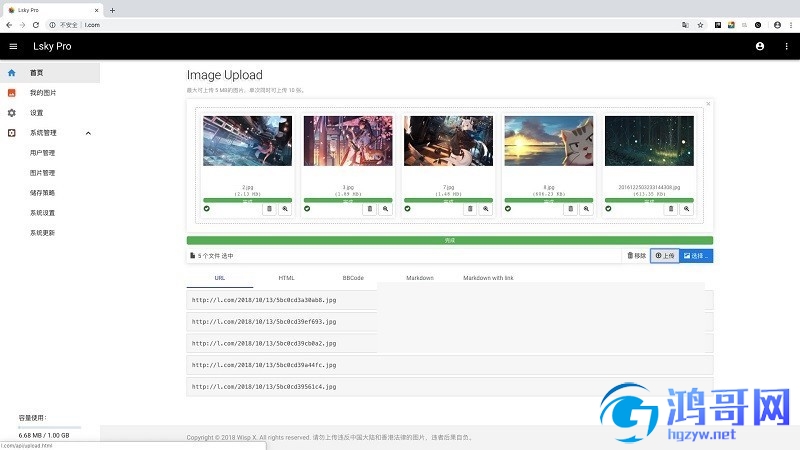800x450 pixels.
Task: Reload the page in the browser
Action: [x=36, y=25]
